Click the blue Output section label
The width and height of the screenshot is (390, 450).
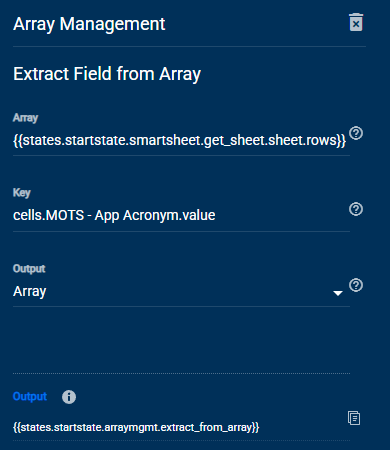point(30,396)
